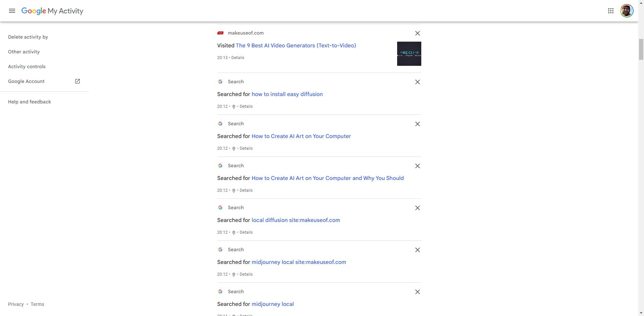Open the Privacy link in the footer

click(x=16, y=304)
